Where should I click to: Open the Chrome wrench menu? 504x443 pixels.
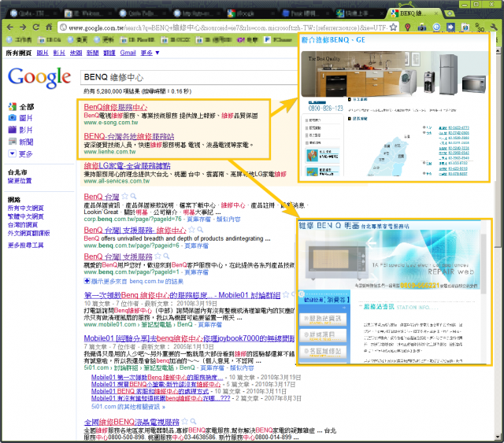tap(494, 28)
